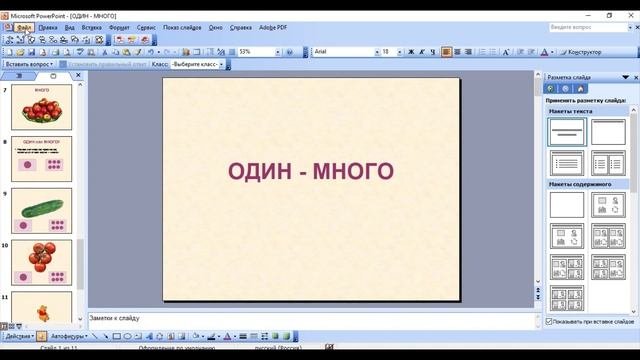Click into the Заметки к слайду notes field
This screenshot has height=360, width=640.
pyautogui.click(x=311, y=321)
